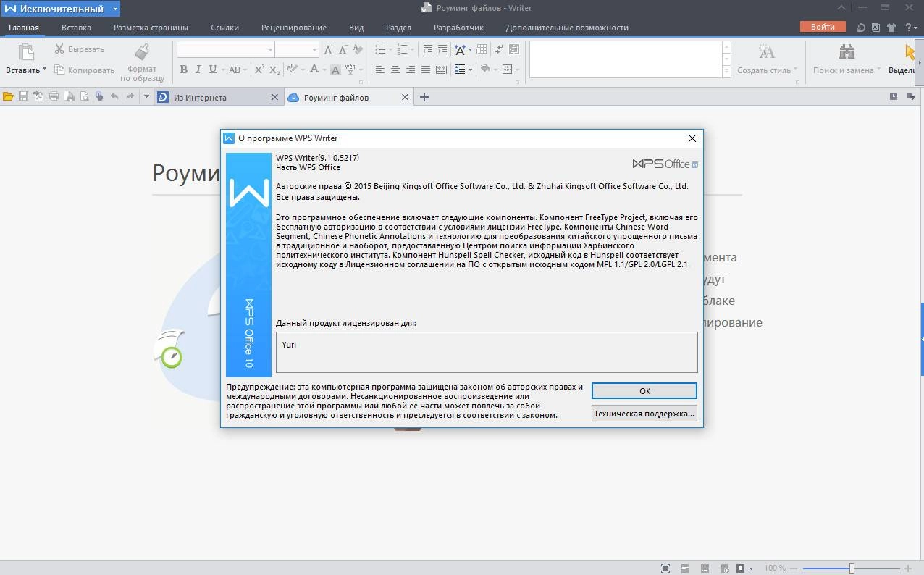Click the Copy (Копировать) button

[84, 70]
